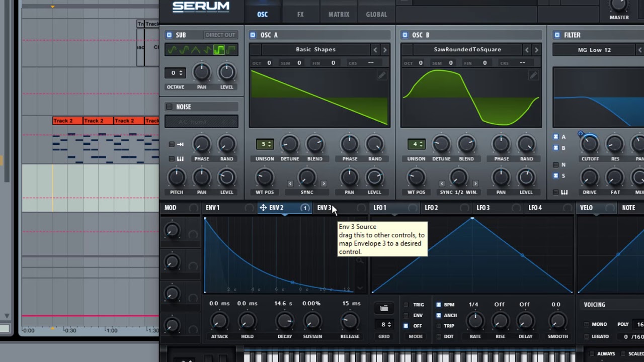The height and width of the screenshot is (362, 644).
Task: Enable the NOISE oscillator
Action: pos(169,107)
